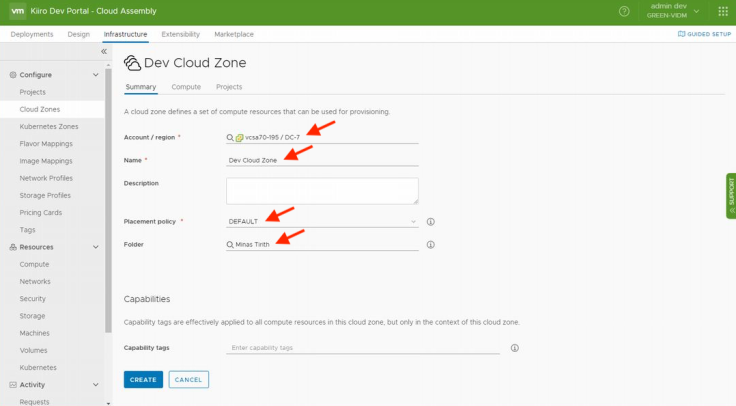Click the Name input field
Viewport: 736px width, 406px height.
(322, 160)
